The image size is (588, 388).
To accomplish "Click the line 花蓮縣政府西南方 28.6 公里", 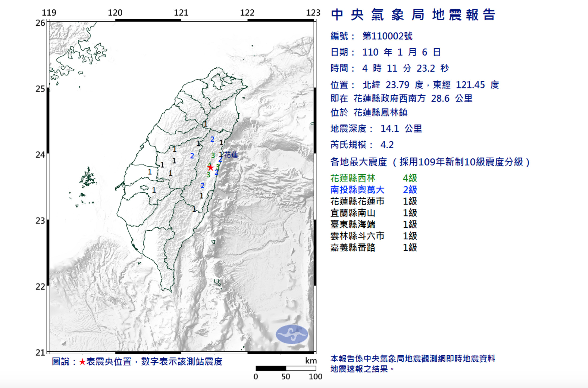I will coord(413,99).
